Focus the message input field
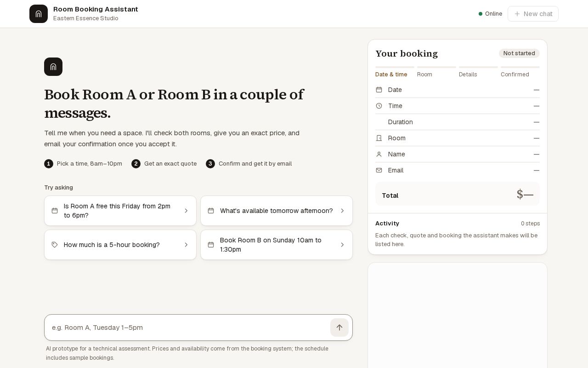 pos(188,328)
